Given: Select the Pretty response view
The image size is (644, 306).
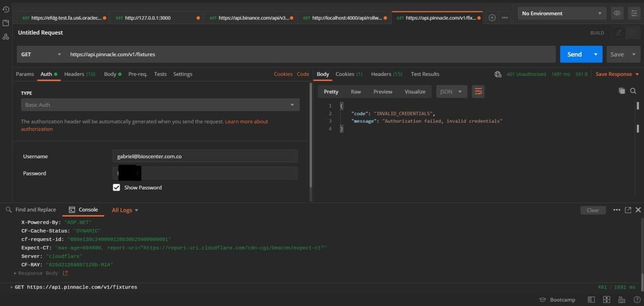Looking at the screenshot, I should pos(331,91).
